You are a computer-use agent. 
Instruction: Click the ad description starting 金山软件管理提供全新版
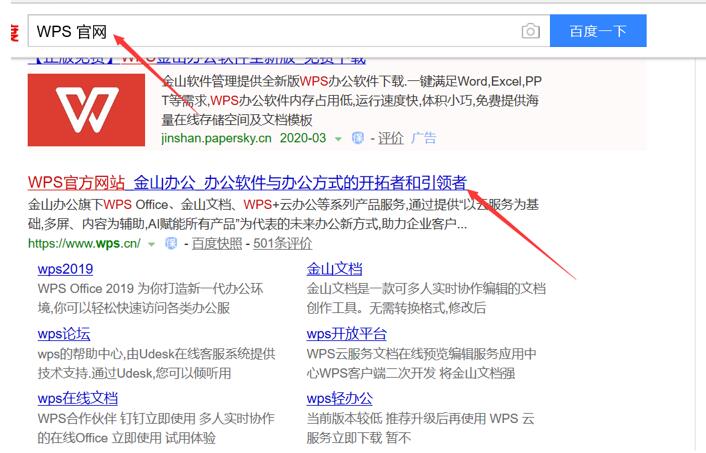[x=352, y=101]
